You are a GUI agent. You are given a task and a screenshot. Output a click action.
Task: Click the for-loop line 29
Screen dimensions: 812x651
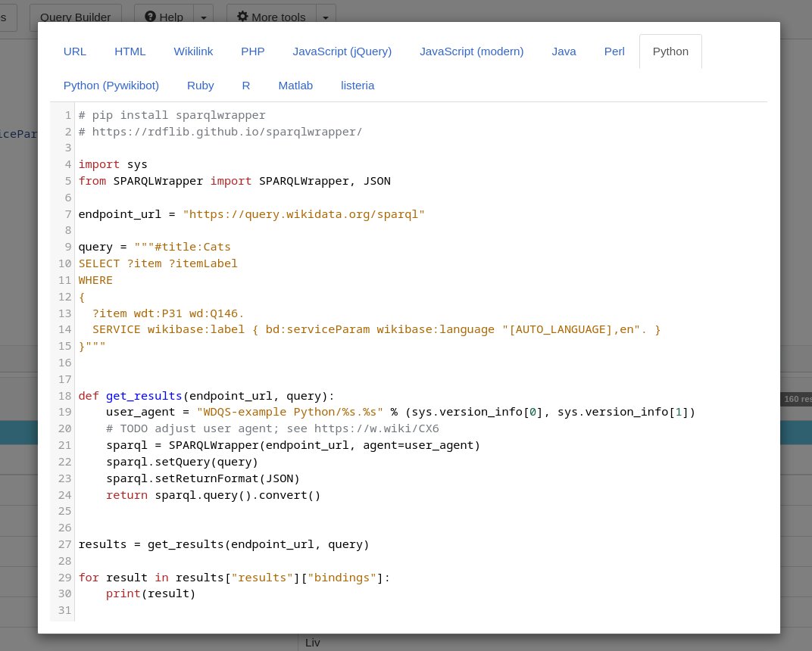(x=234, y=578)
